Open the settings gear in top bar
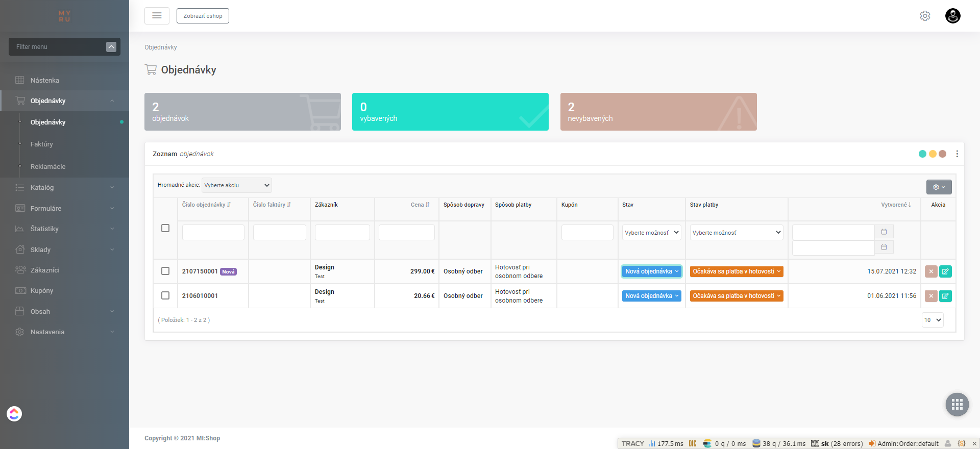The height and width of the screenshot is (449, 980). click(x=925, y=16)
